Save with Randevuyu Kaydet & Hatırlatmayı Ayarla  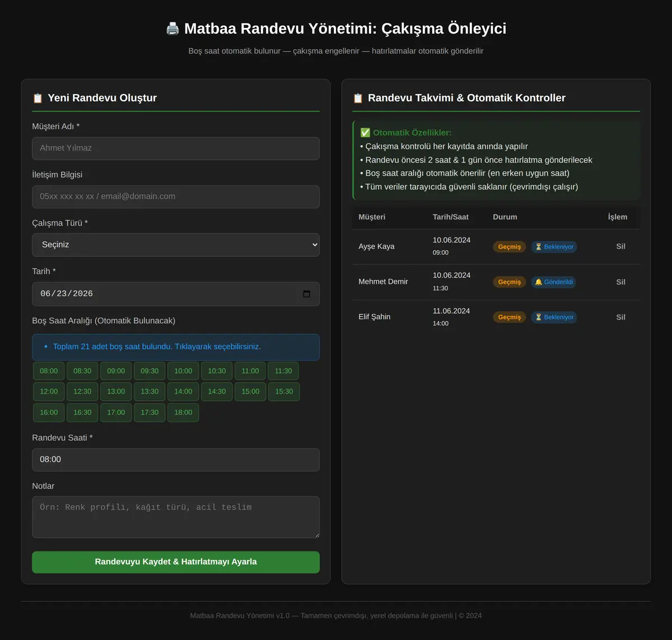(176, 562)
